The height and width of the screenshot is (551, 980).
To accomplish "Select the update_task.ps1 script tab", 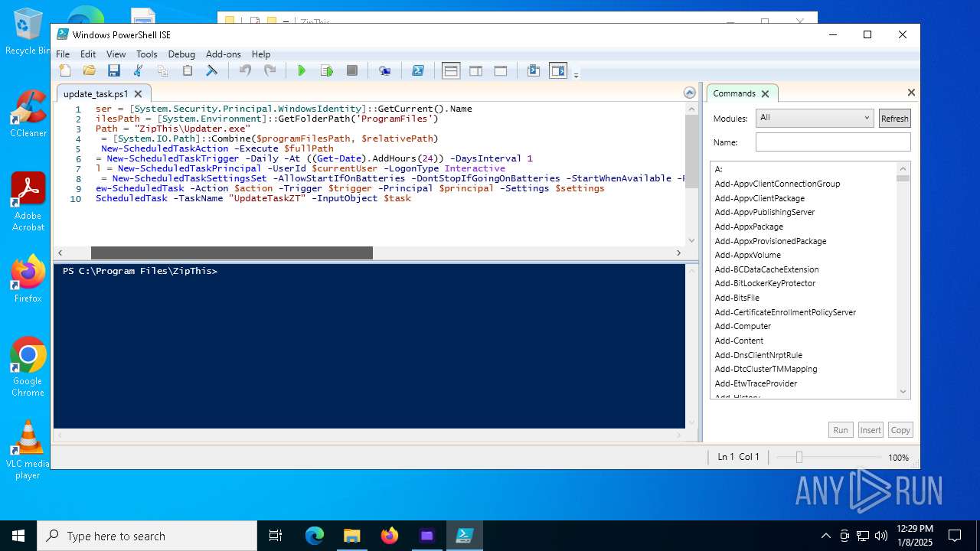I will coord(95,94).
